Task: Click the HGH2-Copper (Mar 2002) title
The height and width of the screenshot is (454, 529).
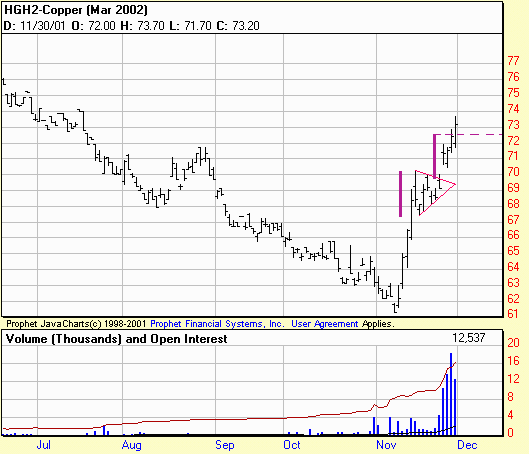Action: (76, 10)
